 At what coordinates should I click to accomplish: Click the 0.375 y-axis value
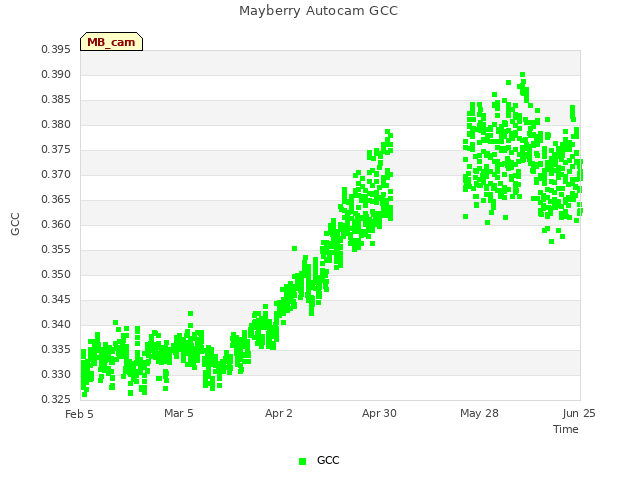56,150
